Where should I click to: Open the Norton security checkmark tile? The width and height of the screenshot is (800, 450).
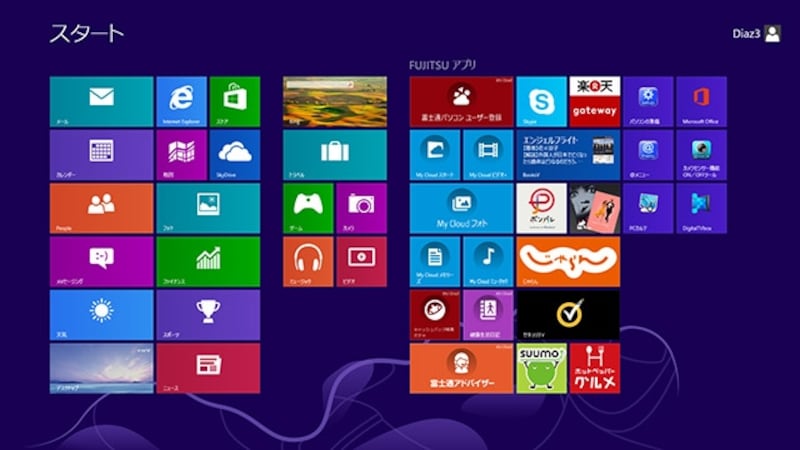click(568, 314)
